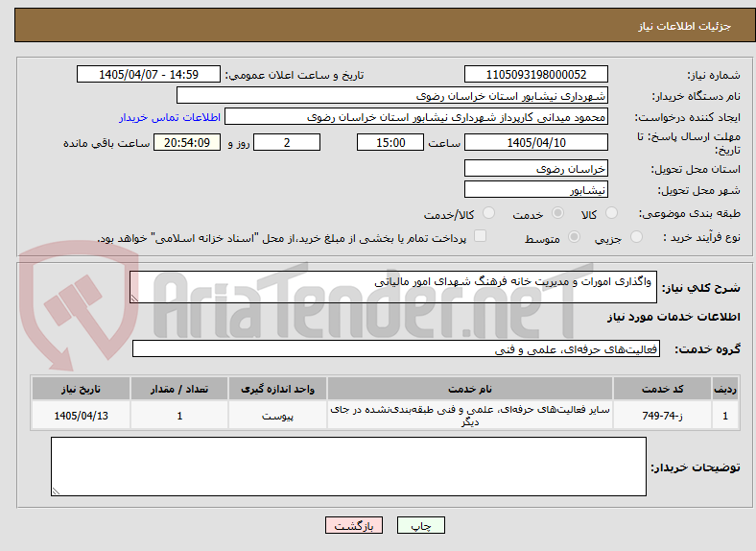
Task: Click the کد خدمت column header
Action: 663,389
